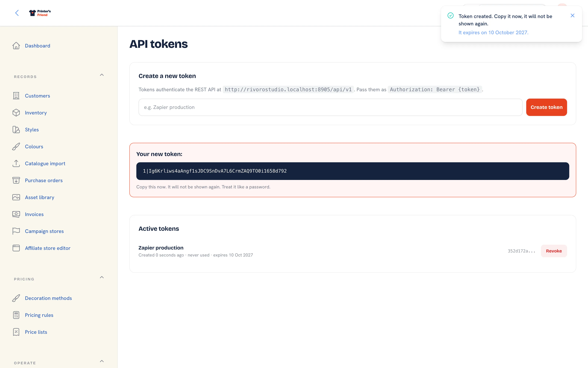Image resolution: width=588 pixels, height=368 pixels.
Task: Click the Purchase orders inbox icon
Action: click(x=16, y=180)
